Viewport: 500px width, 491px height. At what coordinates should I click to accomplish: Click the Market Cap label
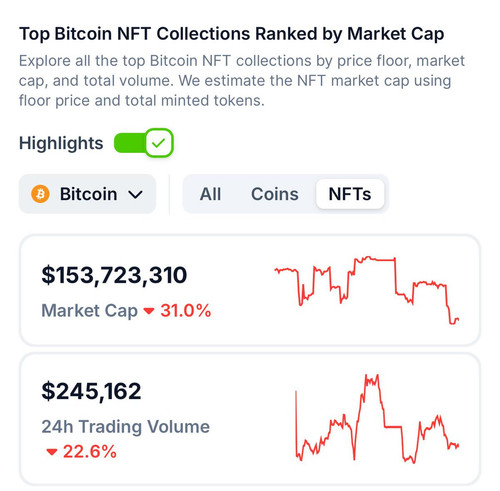[89, 311]
